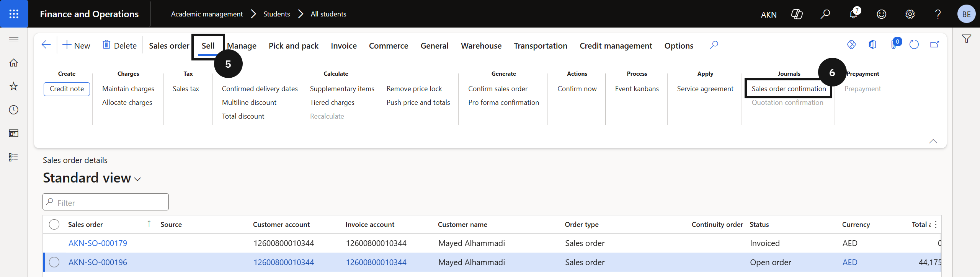Collapse the action pane ribbon chevron
Viewport: 980px width, 277px height.
[x=933, y=141]
